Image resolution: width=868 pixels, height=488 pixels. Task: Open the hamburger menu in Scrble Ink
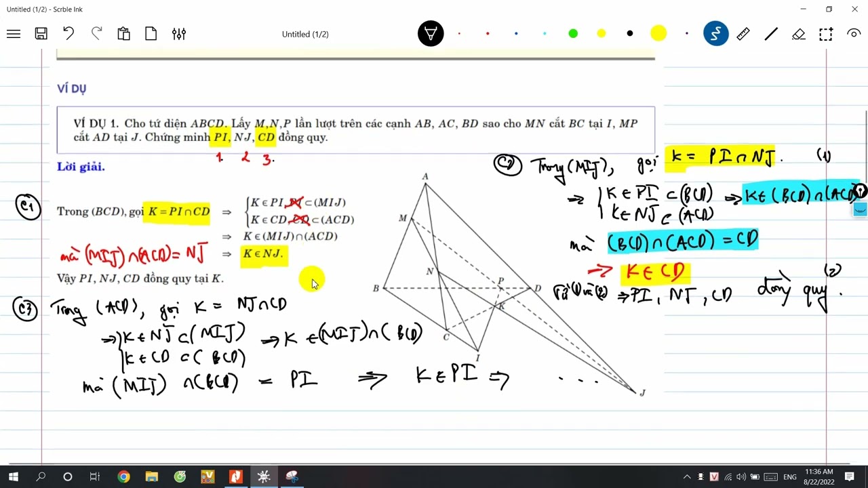point(14,34)
